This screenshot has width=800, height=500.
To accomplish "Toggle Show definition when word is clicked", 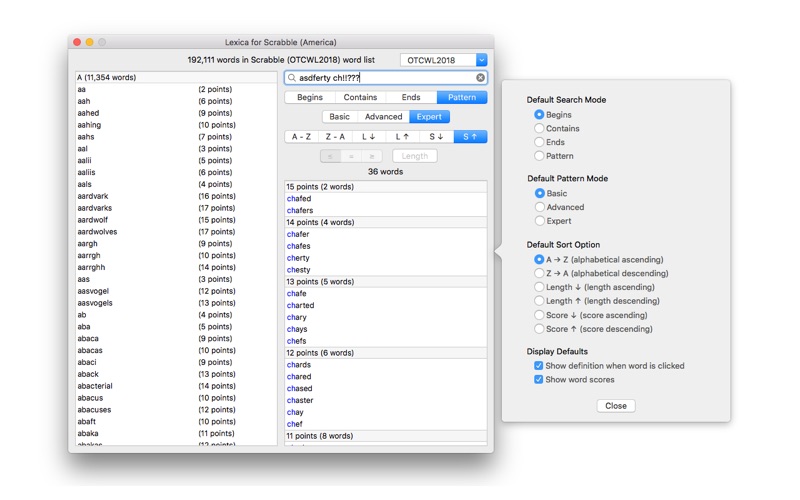I will [538, 366].
